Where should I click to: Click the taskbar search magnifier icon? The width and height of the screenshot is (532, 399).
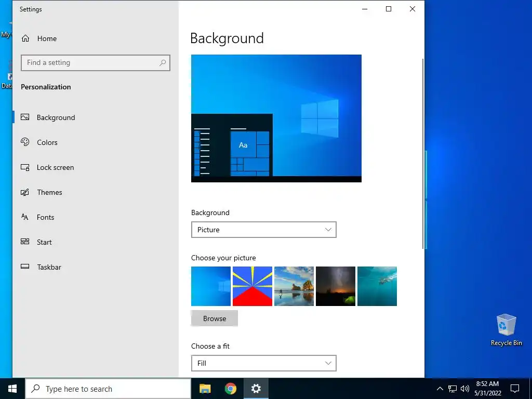coord(36,389)
